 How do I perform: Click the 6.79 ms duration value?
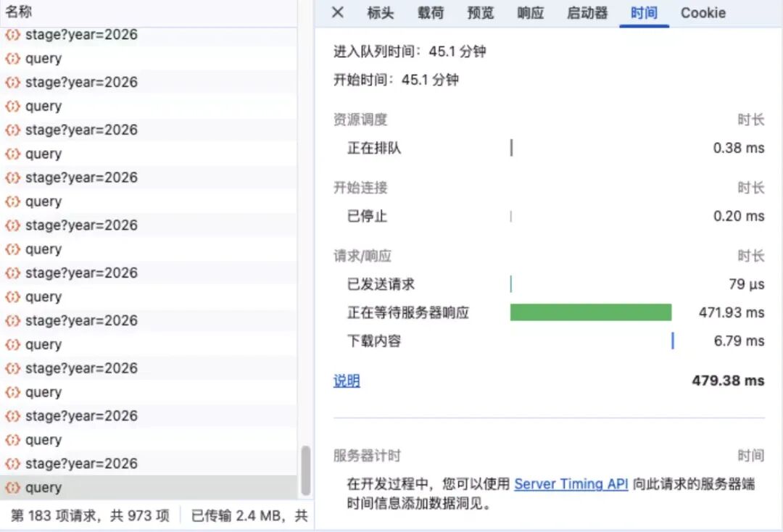pyautogui.click(x=739, y=341)
